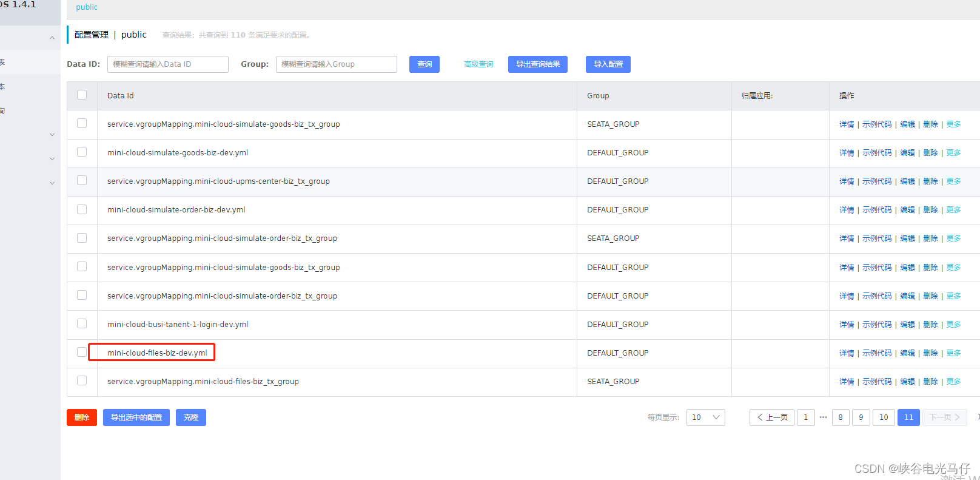The height and width of the screenshot is (480, 980).
Task: View 详情 on the upms-center-biz_tx_group row
Action: click(x=847, y=181)
